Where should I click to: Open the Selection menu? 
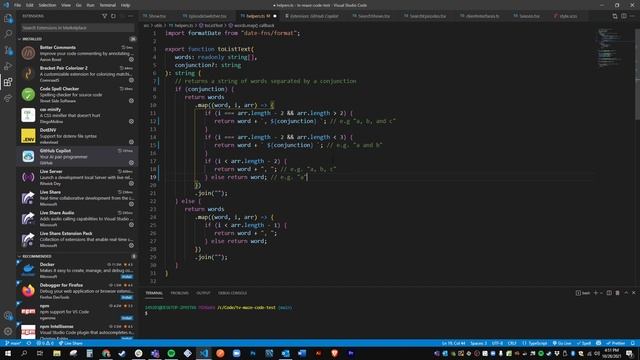47,5
